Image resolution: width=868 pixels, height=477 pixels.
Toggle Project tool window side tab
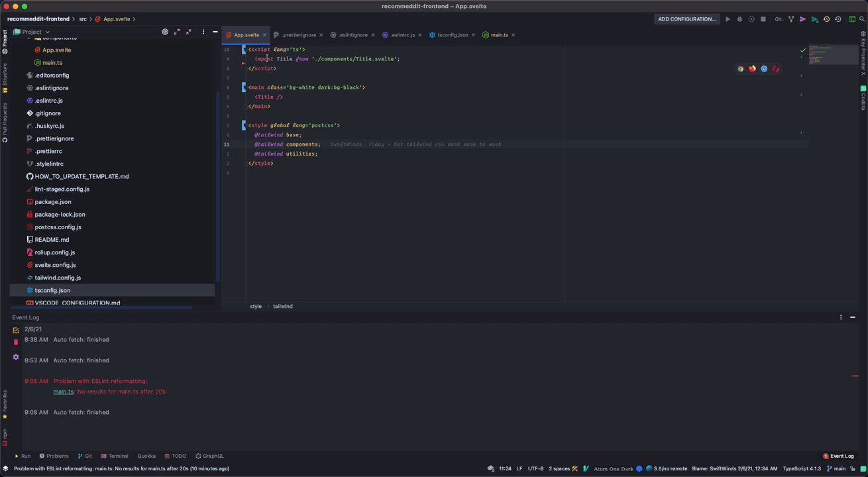(x=5, y=42)
